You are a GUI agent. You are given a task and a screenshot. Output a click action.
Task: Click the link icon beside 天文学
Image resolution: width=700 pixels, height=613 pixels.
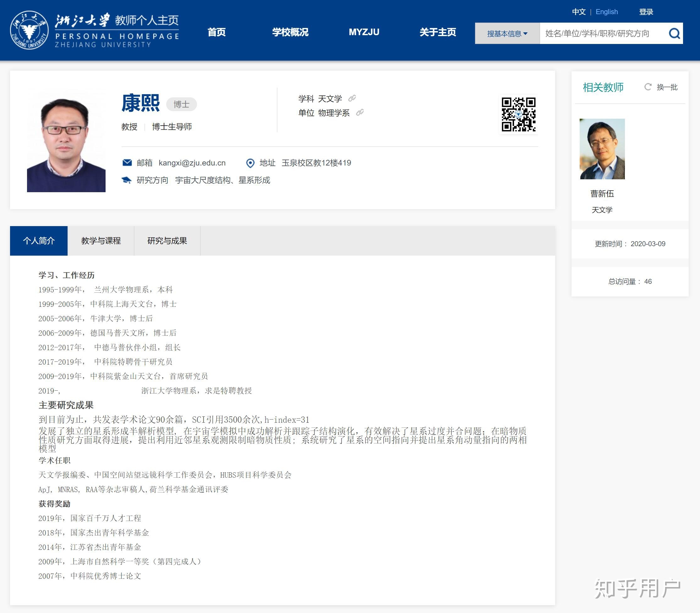click(x=352, y=99)
